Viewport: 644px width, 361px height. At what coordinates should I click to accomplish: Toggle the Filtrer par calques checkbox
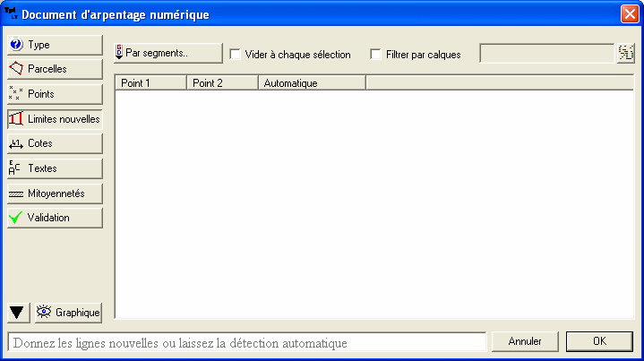coord(376,55)
